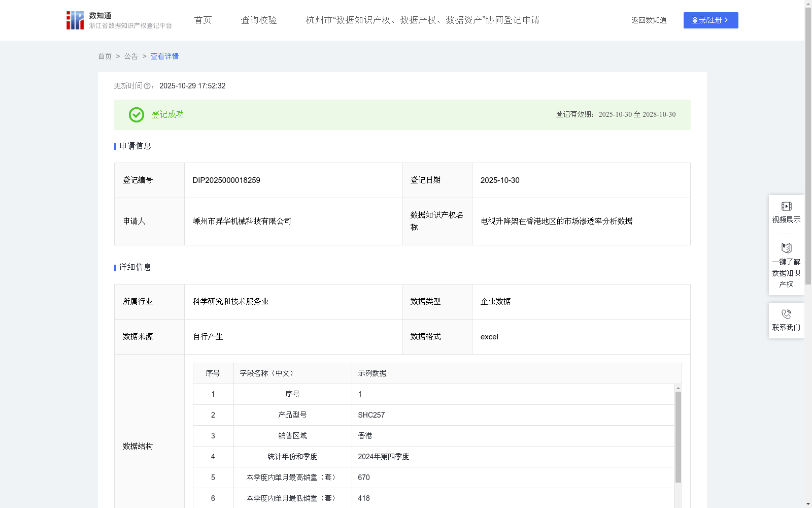
Task: Click 自行产生 data source value
Action: (208, 336)
